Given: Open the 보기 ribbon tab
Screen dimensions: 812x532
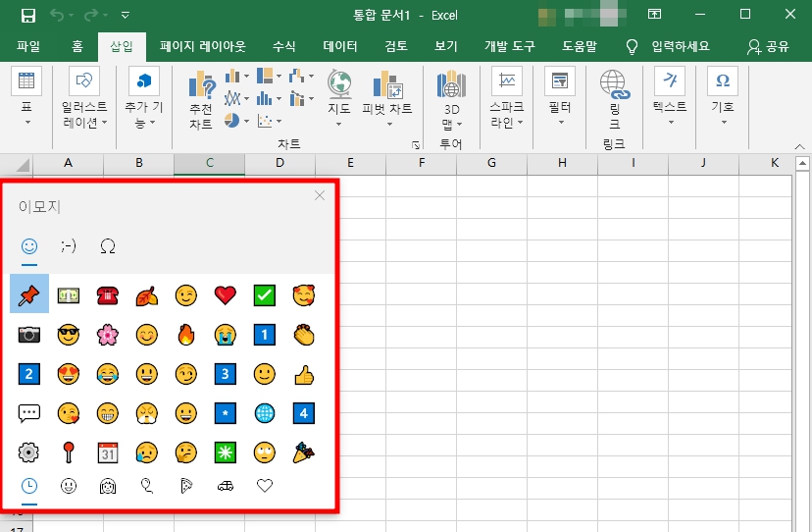Looking at the screenshot, I should (x=446, y=47).
